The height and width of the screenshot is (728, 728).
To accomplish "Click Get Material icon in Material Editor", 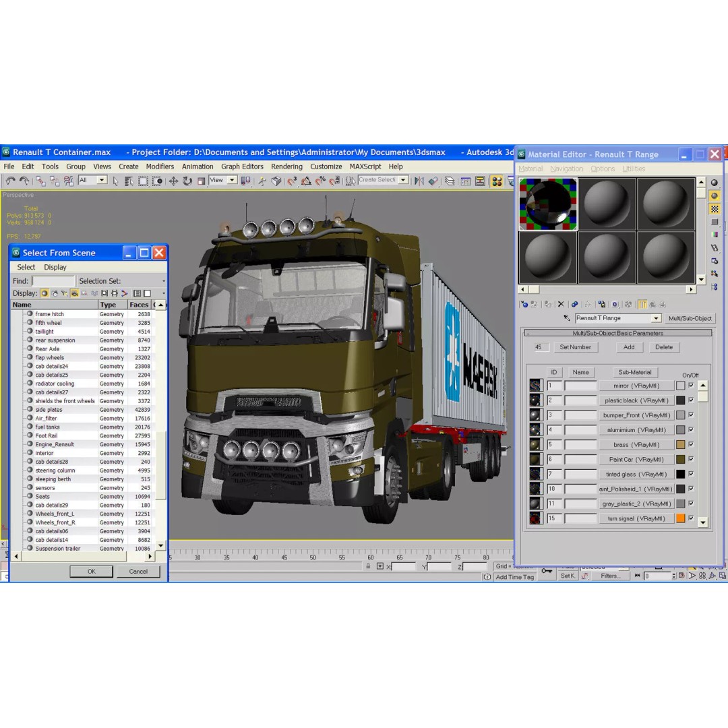I will pos(524,304).
